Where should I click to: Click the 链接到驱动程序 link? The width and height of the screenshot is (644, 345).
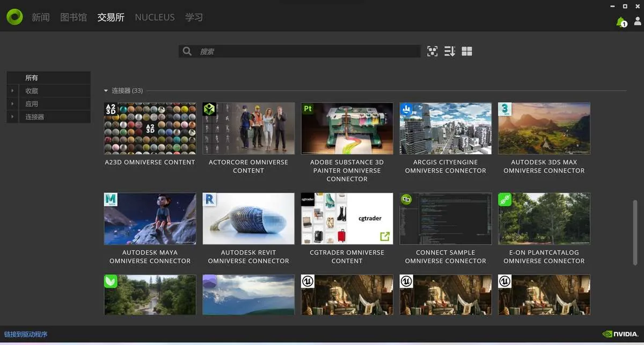click(26, 334)
